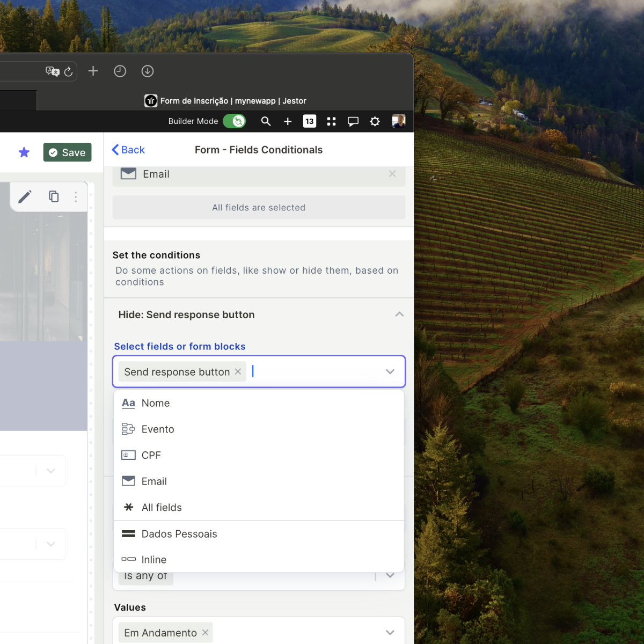Remove the Email field with its X
644x644 pixels.
point(392,173)
